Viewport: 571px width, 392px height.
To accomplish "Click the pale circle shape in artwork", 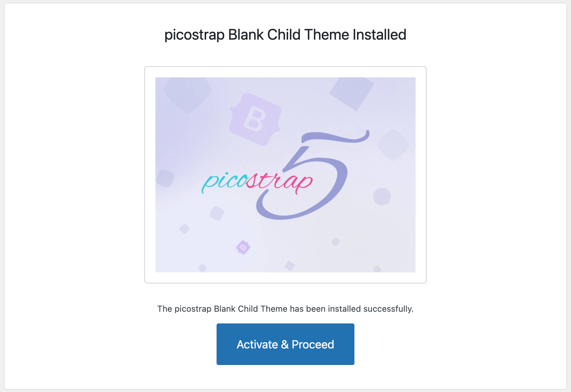I will [382, 197].
